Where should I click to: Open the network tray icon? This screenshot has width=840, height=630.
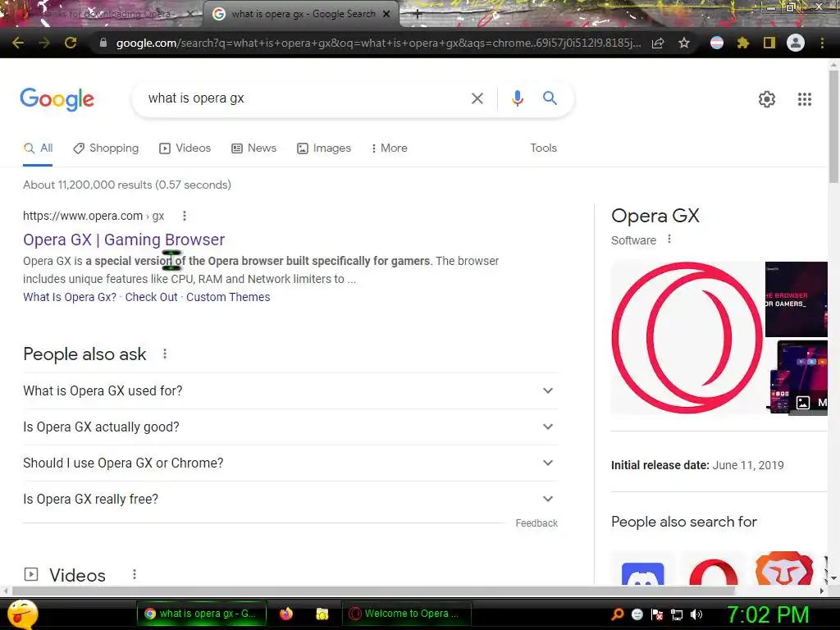click(x=677, y=614)
